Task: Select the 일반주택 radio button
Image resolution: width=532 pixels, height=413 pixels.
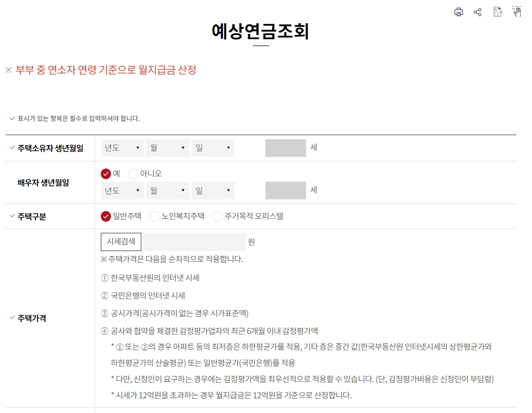Action: click(x=105, y=216)
